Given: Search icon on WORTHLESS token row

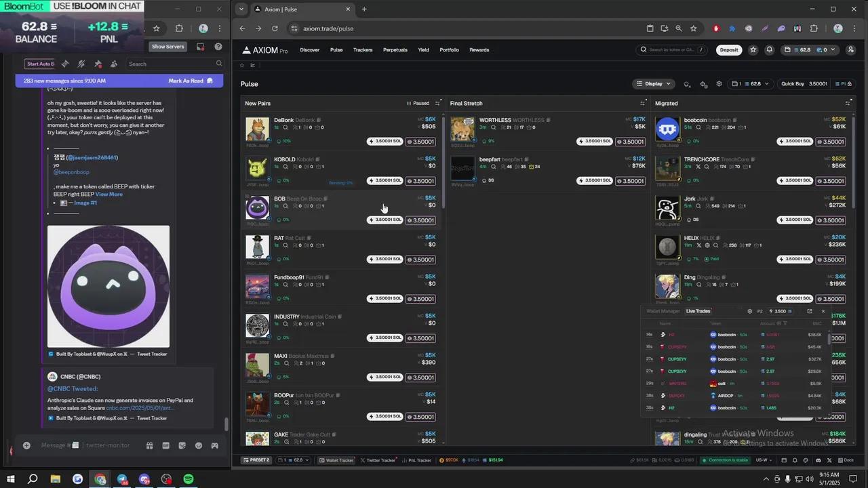Looking at the screenshot, I should (493, 127).
